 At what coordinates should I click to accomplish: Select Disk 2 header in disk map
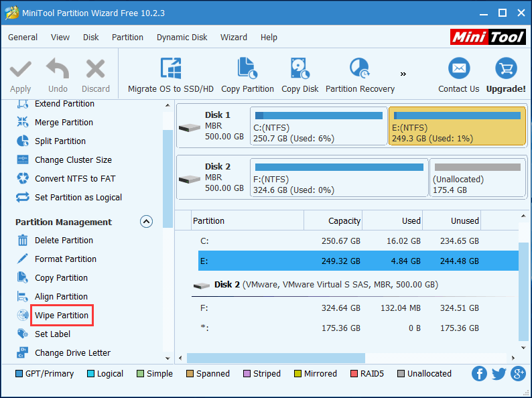point(212,178)
